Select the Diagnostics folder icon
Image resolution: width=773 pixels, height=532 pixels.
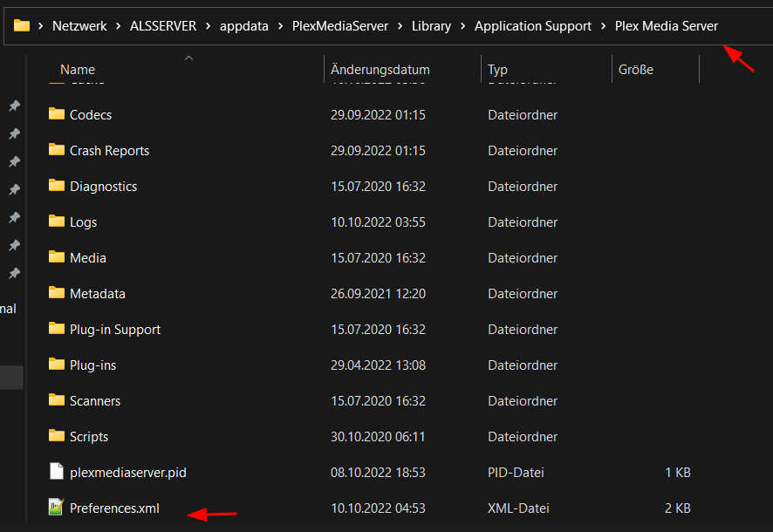point(57,186)
